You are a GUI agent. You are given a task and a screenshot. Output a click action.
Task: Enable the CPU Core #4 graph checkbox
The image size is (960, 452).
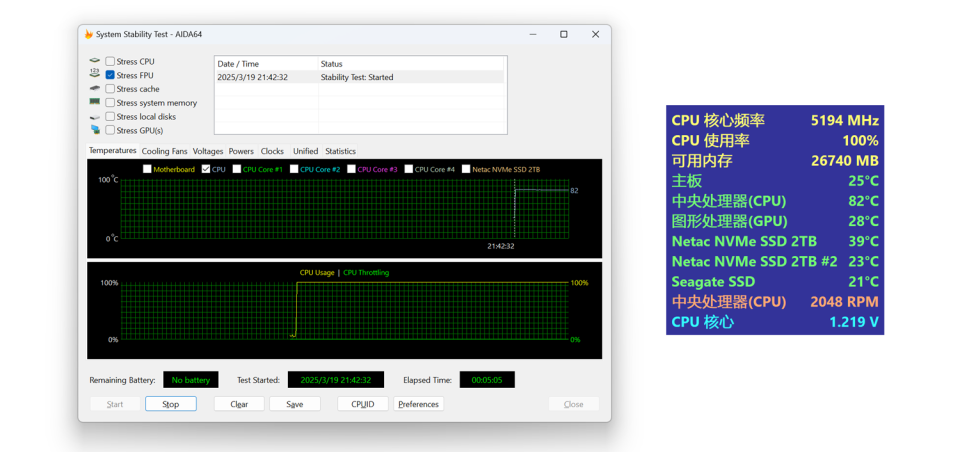(409, 170)
